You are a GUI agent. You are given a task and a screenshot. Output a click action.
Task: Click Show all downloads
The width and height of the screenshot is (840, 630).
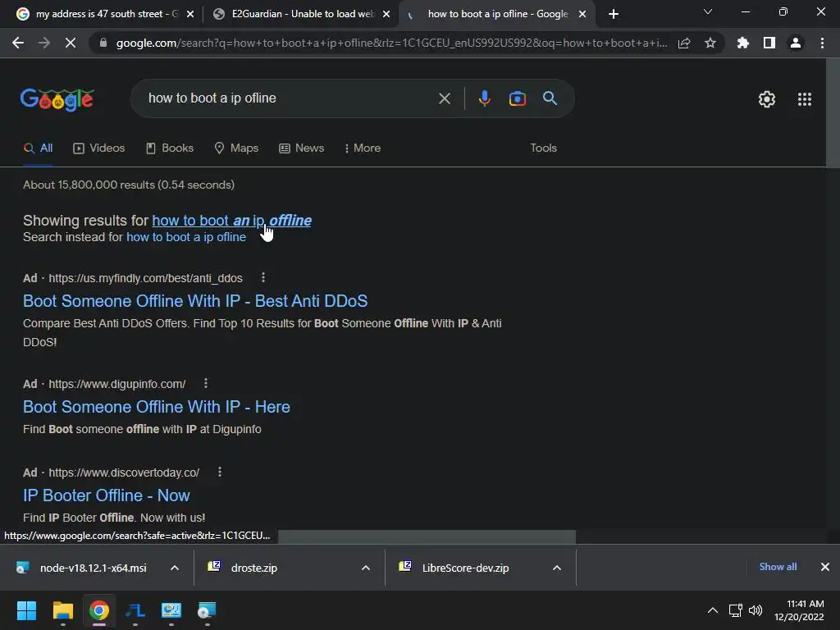point(778,567)
